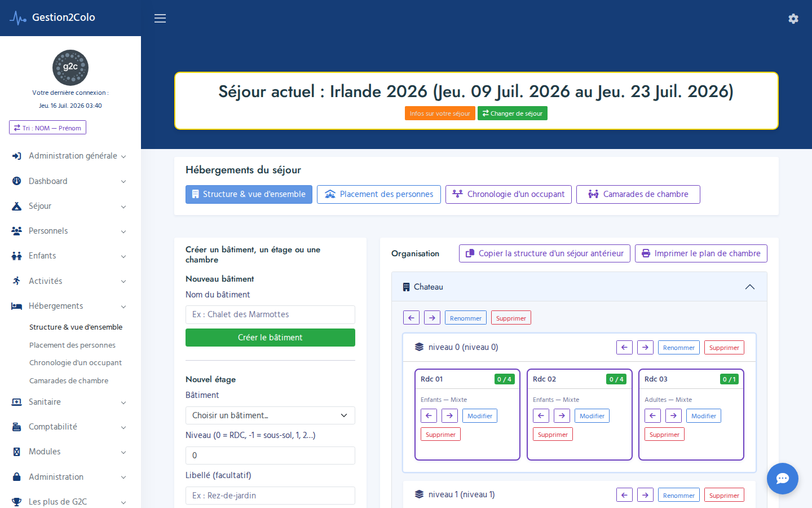Toggle sort order NOM — Prénom
Viewport: 812px width, 508px height.
pyautogui.click(x=47, y=128)
